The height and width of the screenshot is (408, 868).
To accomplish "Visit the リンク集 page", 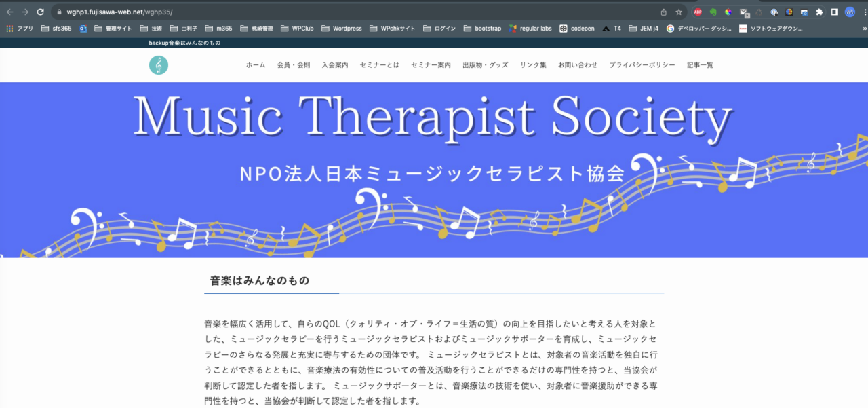I will click(x=533, y=65).
